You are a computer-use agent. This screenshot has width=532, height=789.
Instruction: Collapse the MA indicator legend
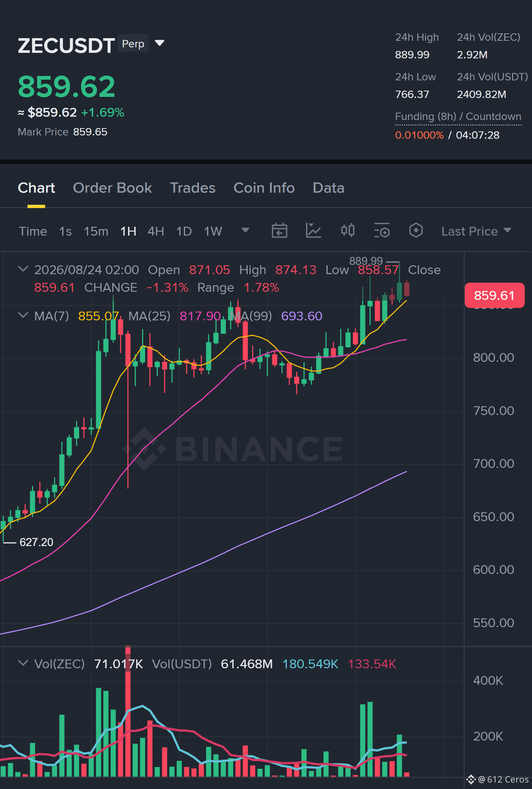23,315
